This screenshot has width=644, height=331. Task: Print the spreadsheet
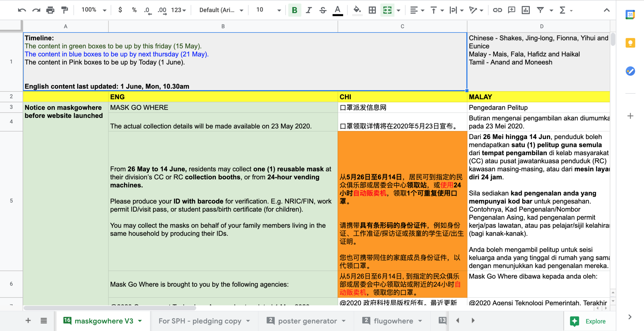click(x=50, y=10)
